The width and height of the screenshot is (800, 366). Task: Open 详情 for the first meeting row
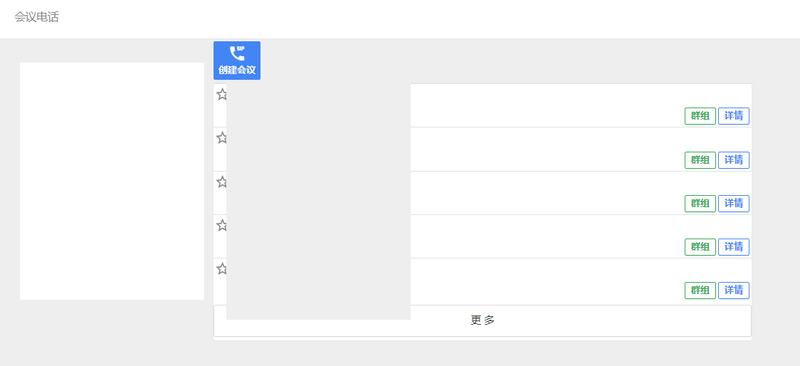pyautogui.click(x=734, y=116)
